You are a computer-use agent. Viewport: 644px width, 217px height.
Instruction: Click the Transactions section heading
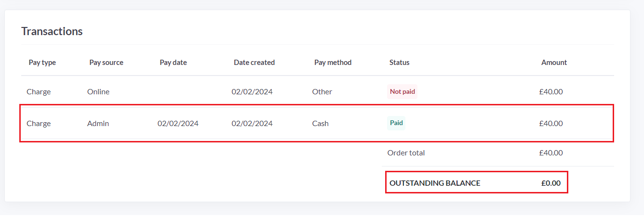click(x=52, y=31)
